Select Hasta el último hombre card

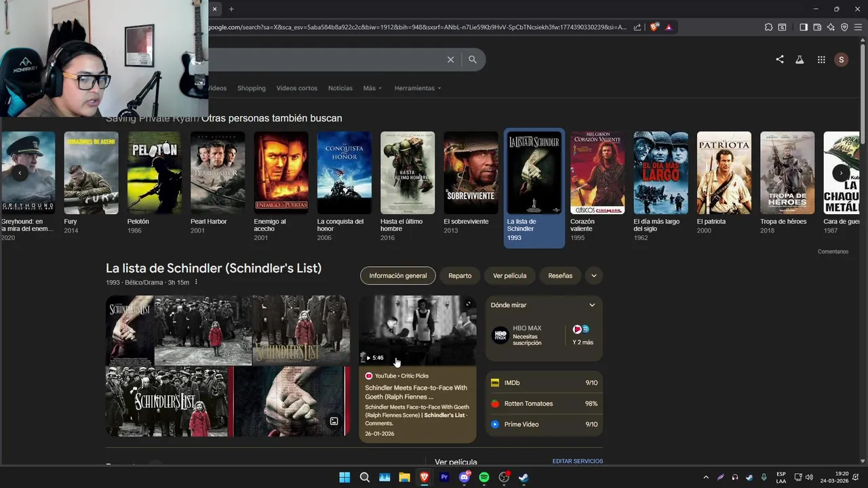(x=408, y=186)
